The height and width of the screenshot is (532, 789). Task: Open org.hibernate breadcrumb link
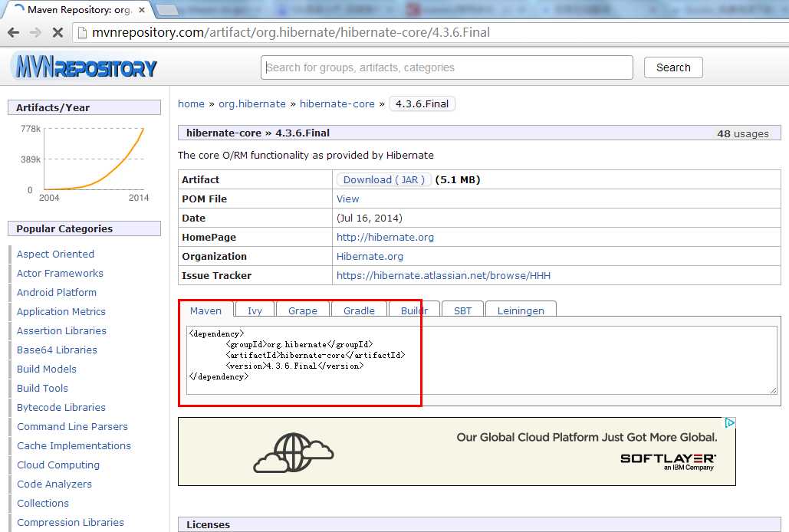pyautogui.click(x=252, y=104)
